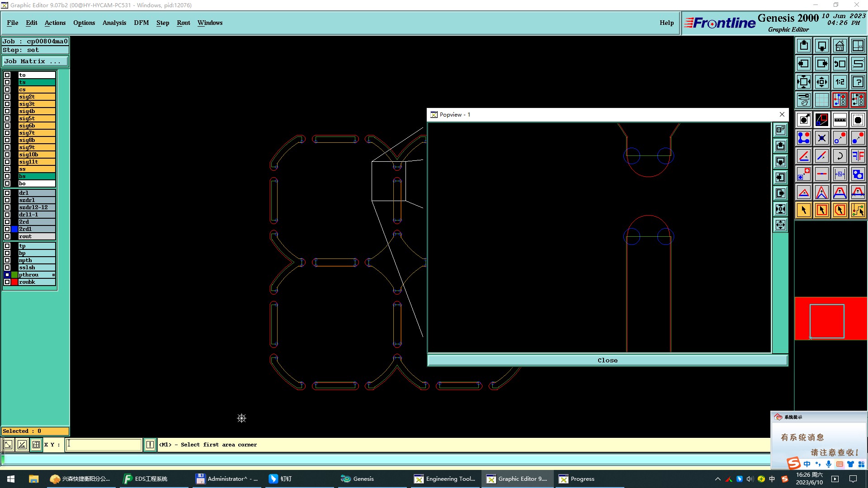
Task: Open the Edit menu
Action: [32, 23]
